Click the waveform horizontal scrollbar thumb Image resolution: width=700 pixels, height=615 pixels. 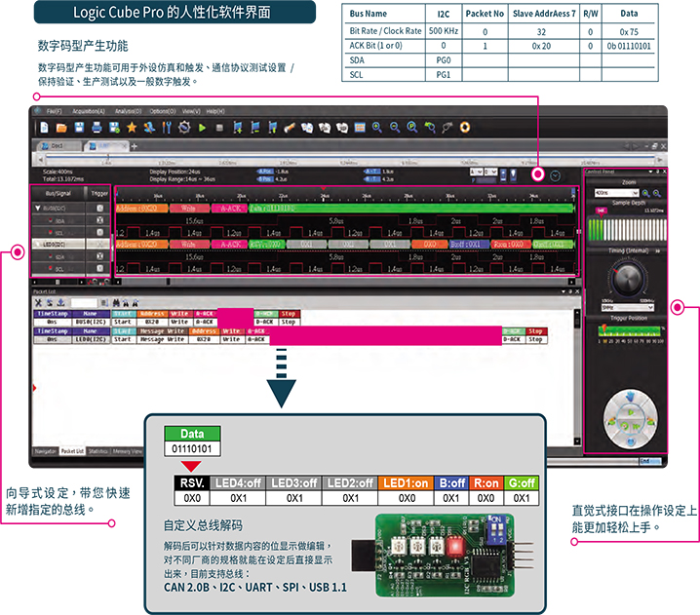169,282
